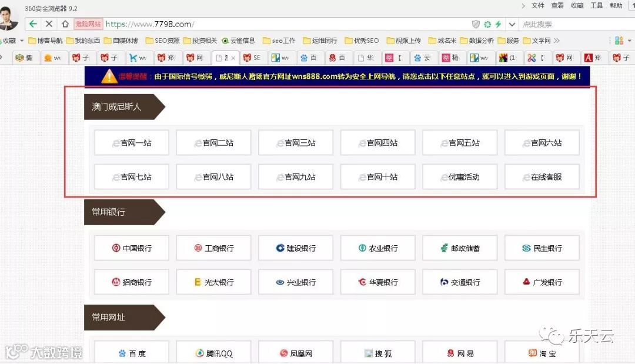Open the 广发银行 link
The image size is (635, 364).
pyautogui.click(x=542, y=282)
